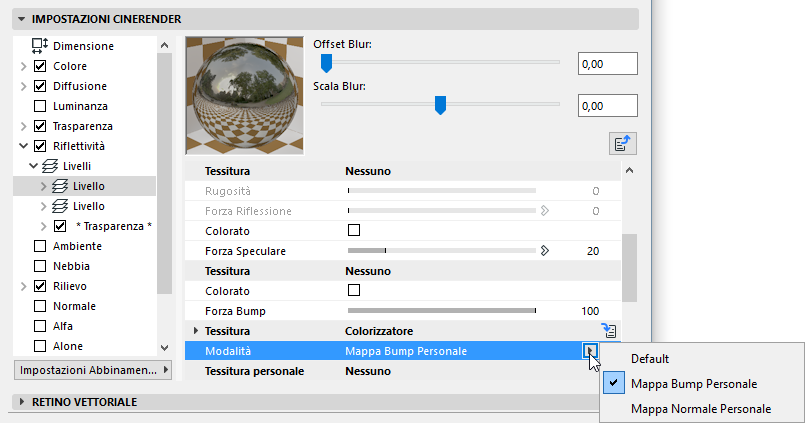Screen dimensions: 805x423
Task: Click the Forza Speculare arrow icon
Action: (x=545, y=250)
